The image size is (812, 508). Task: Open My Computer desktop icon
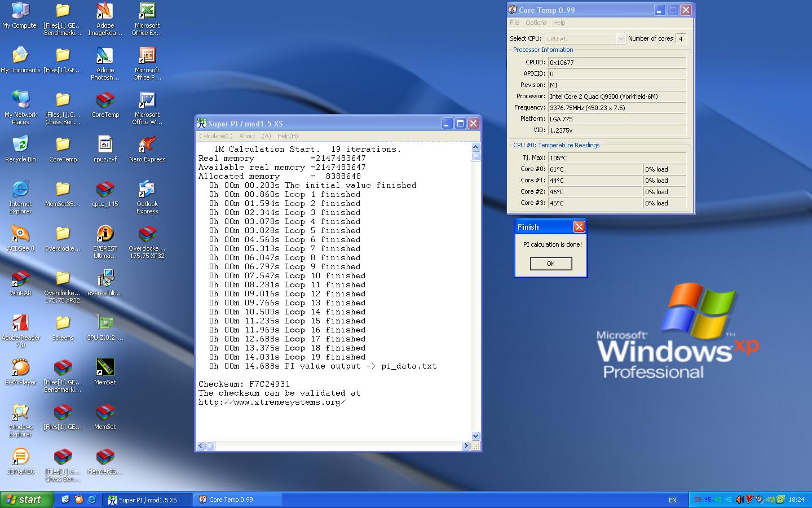(x=20, y=16)
